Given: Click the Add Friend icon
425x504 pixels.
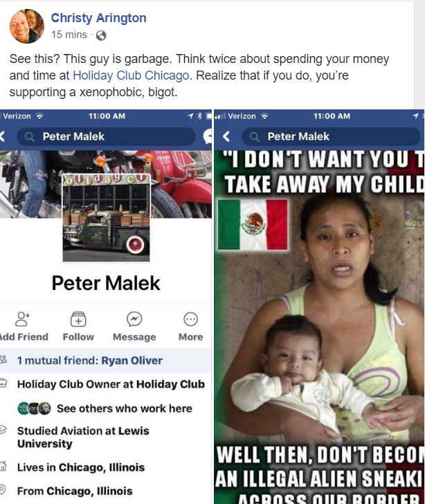Looking at the screenshot, I should [23, 319].
